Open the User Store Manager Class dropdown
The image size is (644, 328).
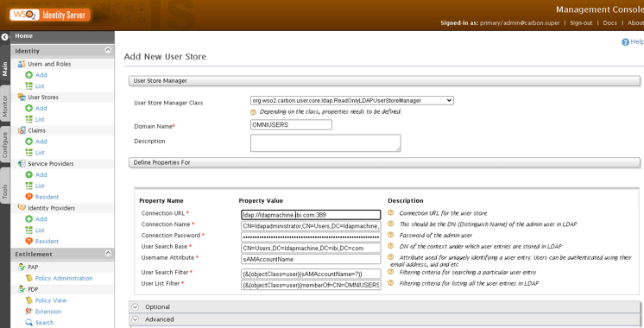(352, 100)
